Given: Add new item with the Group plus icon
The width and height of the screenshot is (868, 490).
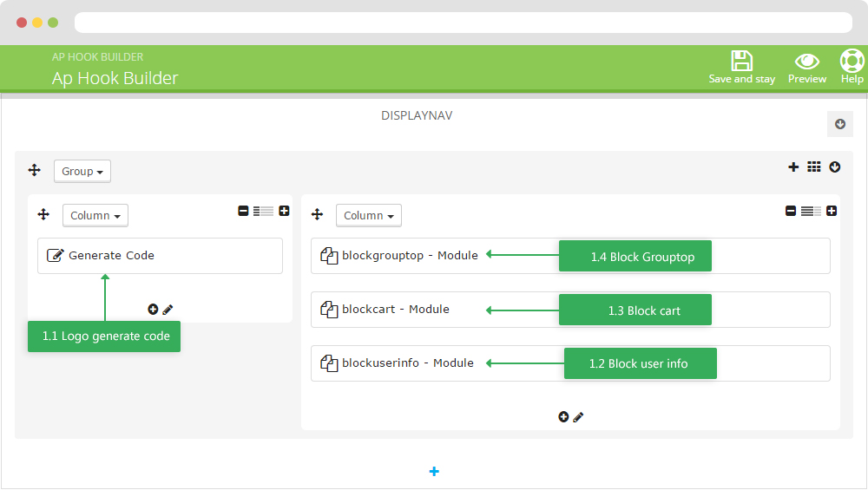Looking at the screenshot, I should pyautogui.click(x=793, y=167).
